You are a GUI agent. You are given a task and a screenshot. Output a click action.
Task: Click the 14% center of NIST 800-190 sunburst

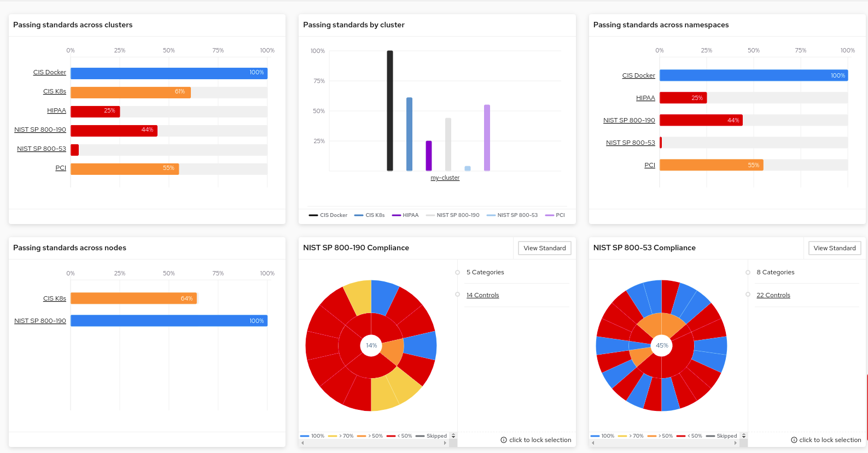(371, 345)
